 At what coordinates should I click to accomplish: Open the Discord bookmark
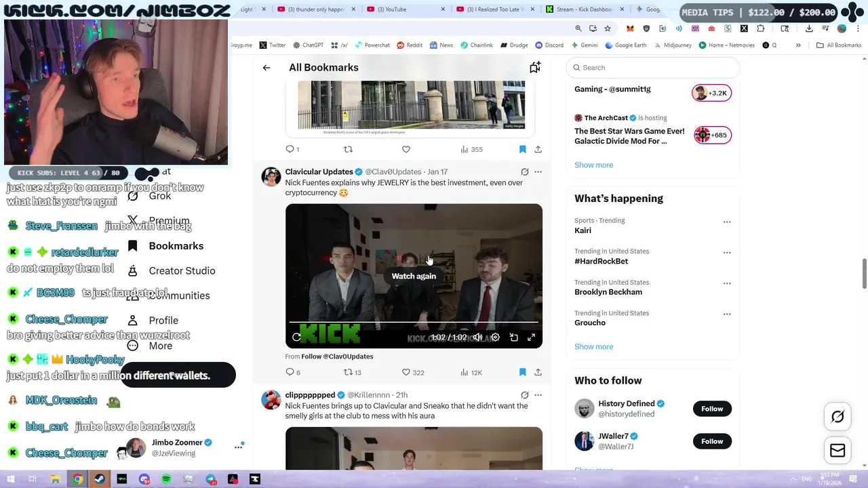[549, 45]
